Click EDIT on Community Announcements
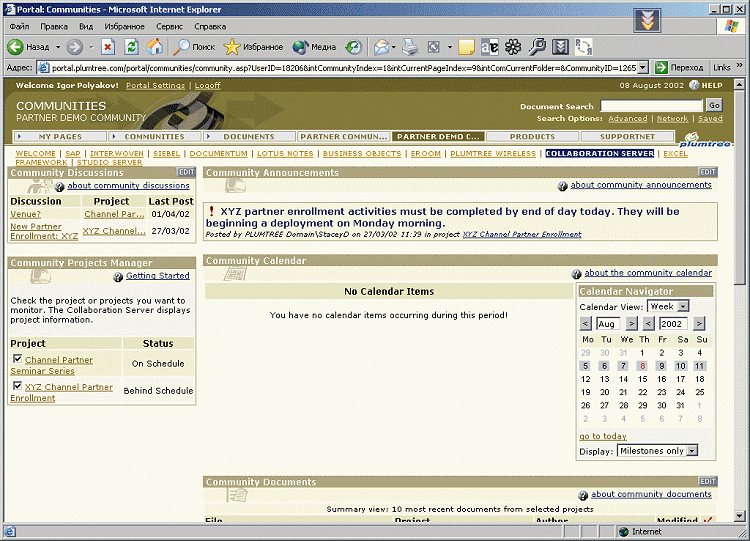The height and width of the screenshot is (541, 750). 707,172
